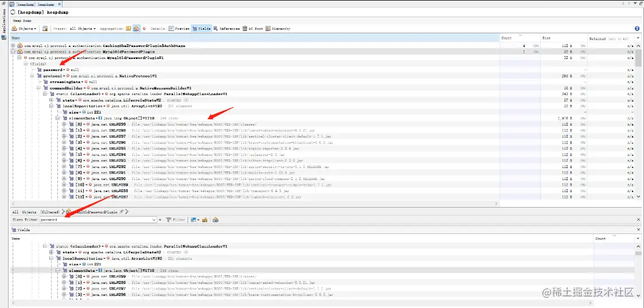Click the Fields panel header icon
Viewport: 644px width, 308px height.
click(x=14, y=230)
